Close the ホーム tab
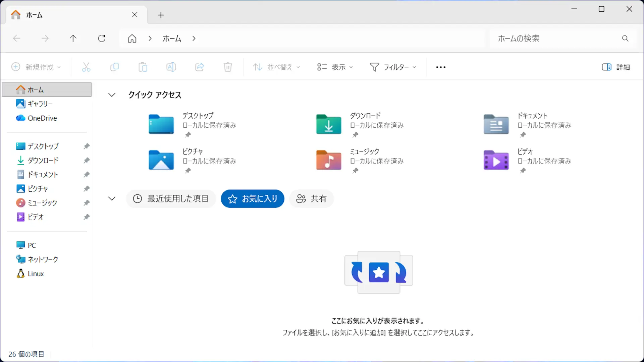This screenshot has width=644, height=362. (x=135, y=15)
